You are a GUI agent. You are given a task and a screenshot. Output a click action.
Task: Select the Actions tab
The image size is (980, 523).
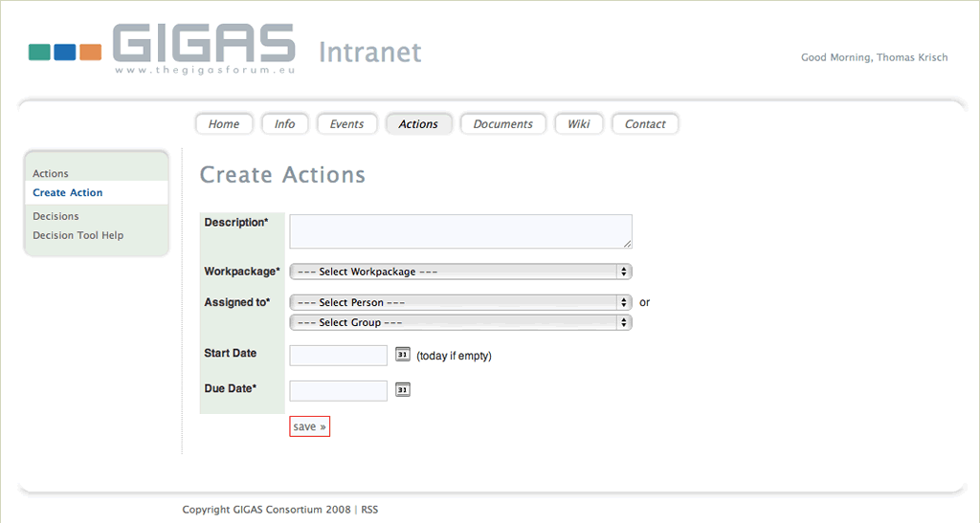pyautogui.click(x=418, y=124)
